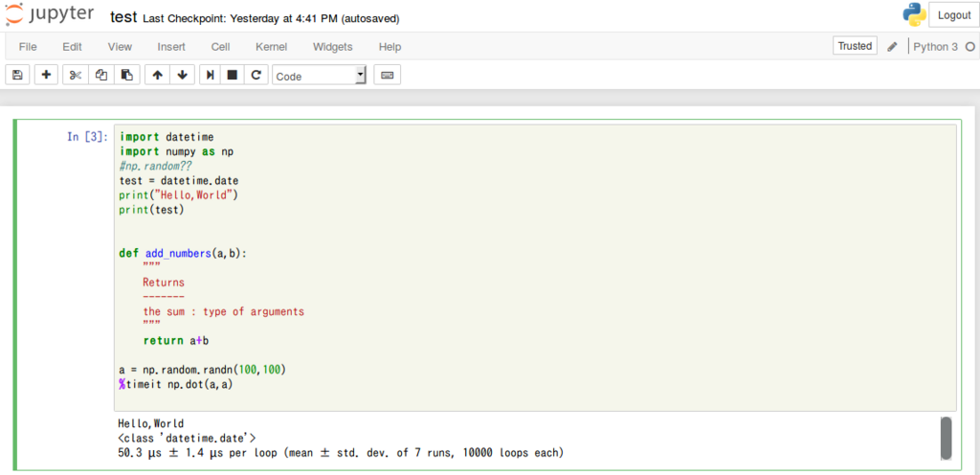Click the 'Hello,World' output line
The width and height of the screenshot is (980, 475).
(150, 423)
